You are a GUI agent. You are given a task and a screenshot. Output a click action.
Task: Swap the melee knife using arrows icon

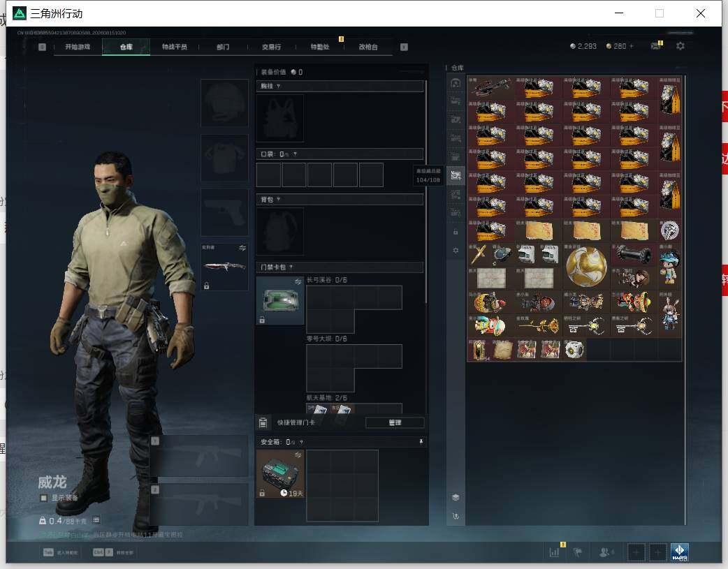point(242,248)
